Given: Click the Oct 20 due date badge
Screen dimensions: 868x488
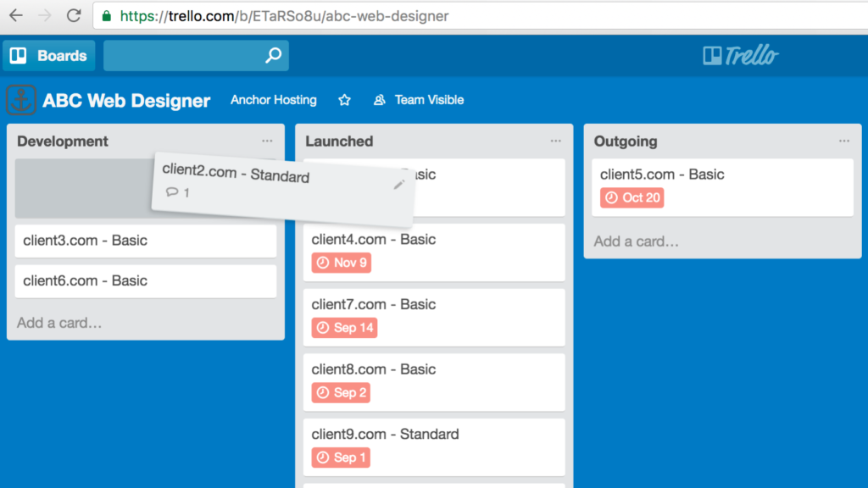Looking at the screenshot, I should click(x=632, y=197).
